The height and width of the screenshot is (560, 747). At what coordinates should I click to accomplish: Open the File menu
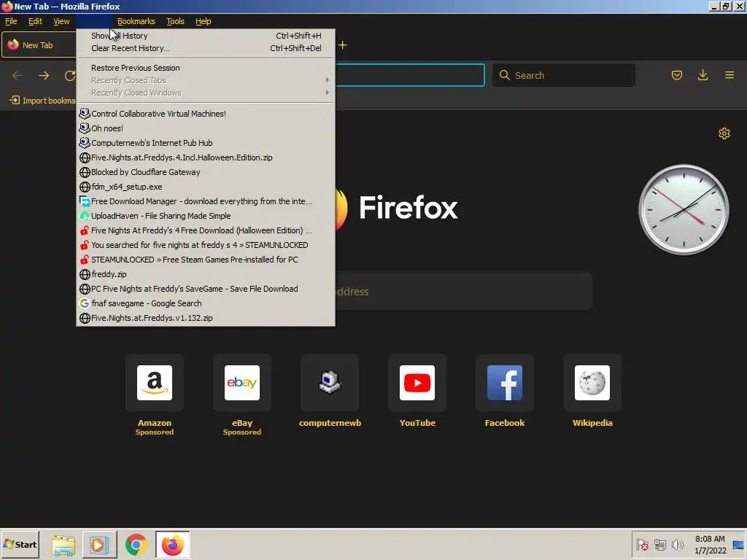[11, 21]
